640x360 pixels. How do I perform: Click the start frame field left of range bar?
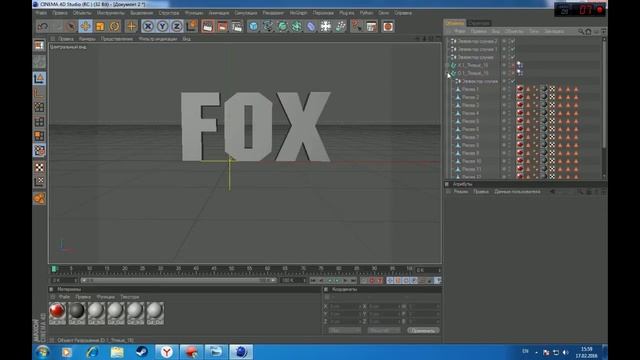pyautogui.click(x=64, y=281)
